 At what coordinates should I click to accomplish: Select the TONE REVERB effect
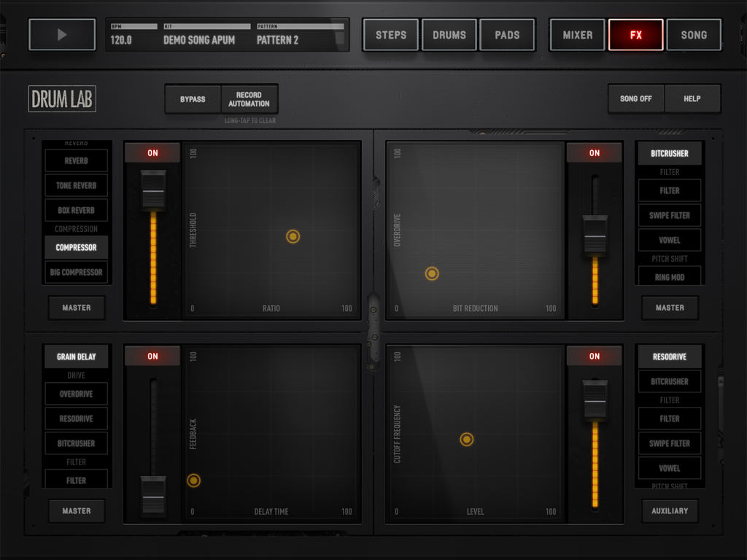pyautogui.click(x=76, y=185)
